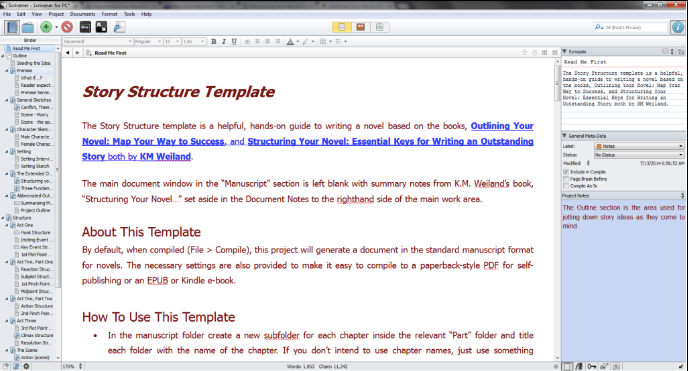The image size is (688, 371).
Task: Open keywords key icon in inspector footer
Action: click(591, 366)
